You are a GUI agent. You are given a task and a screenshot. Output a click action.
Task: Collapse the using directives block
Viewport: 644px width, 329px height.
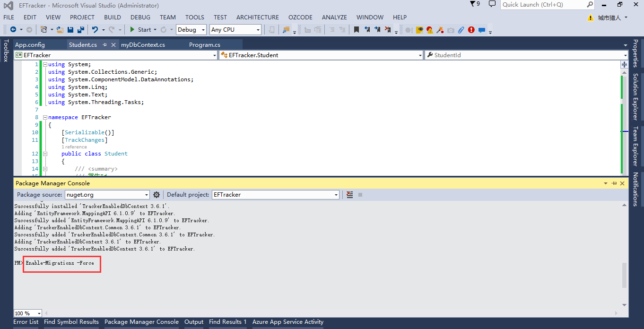[45, 64]
